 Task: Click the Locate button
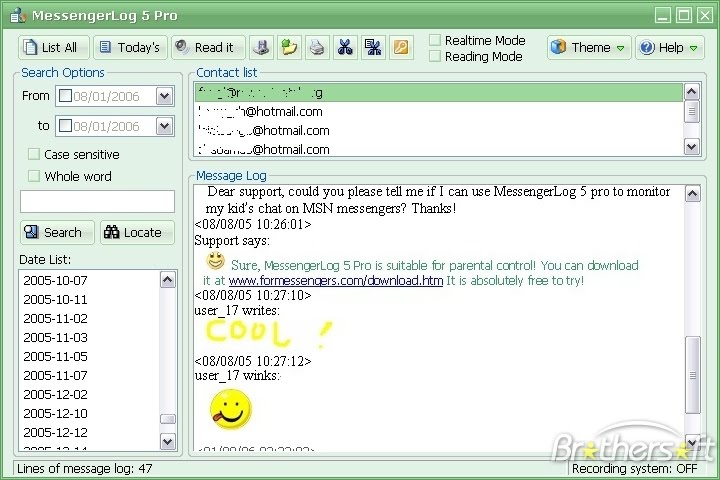click(x=137, y=232)
